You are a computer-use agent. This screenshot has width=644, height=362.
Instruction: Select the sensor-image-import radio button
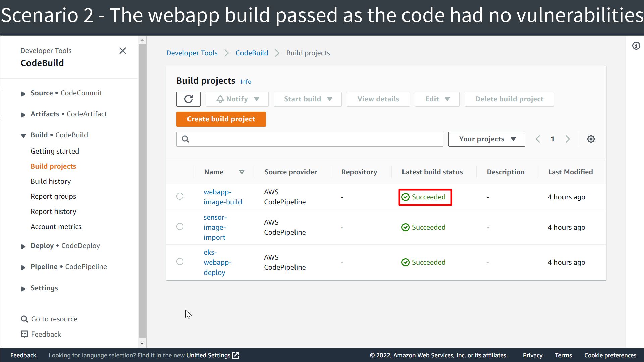tap(180, 227)
